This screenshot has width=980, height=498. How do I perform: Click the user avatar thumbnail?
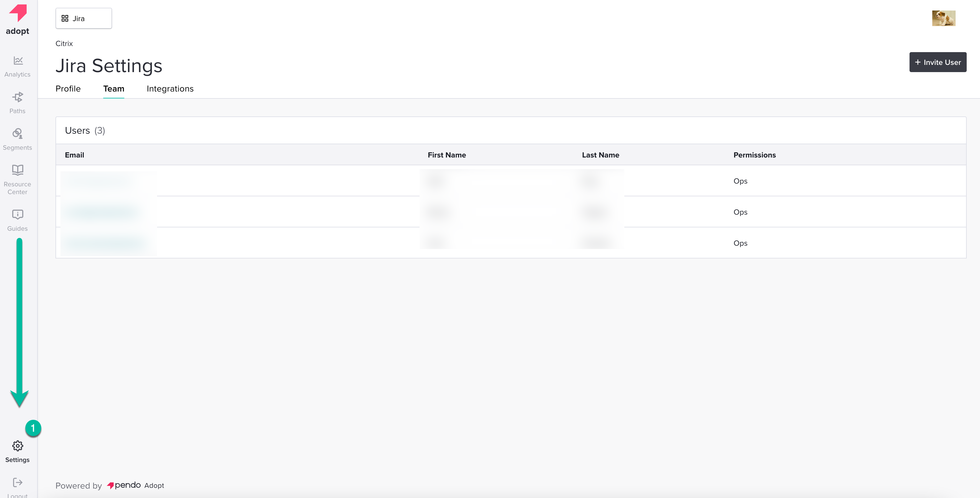click(943, 18)
